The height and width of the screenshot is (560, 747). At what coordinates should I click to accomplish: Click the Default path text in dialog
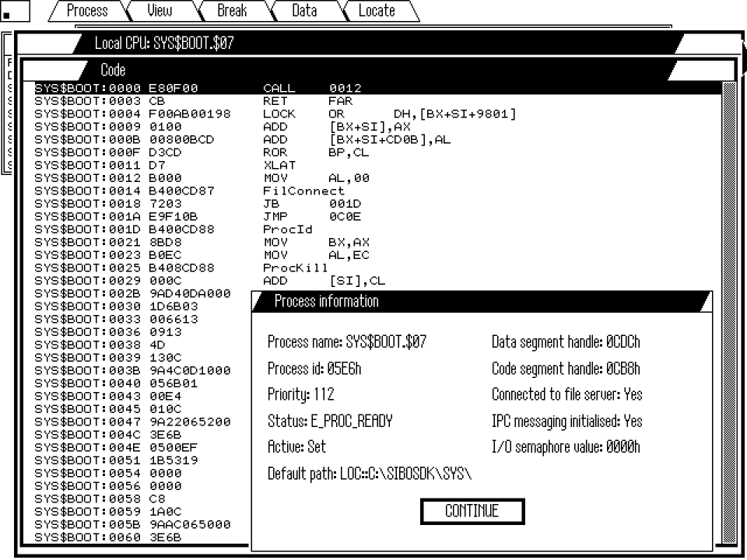[x=370, y=474]
